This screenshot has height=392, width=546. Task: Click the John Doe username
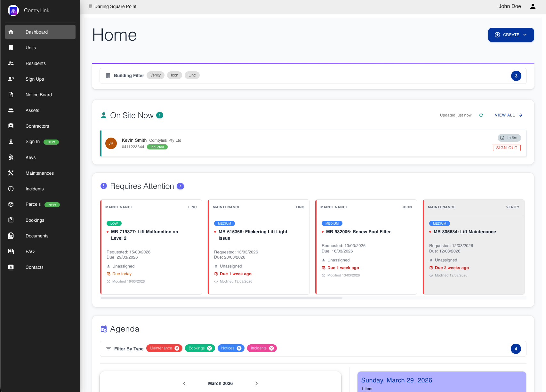point(510,6)
